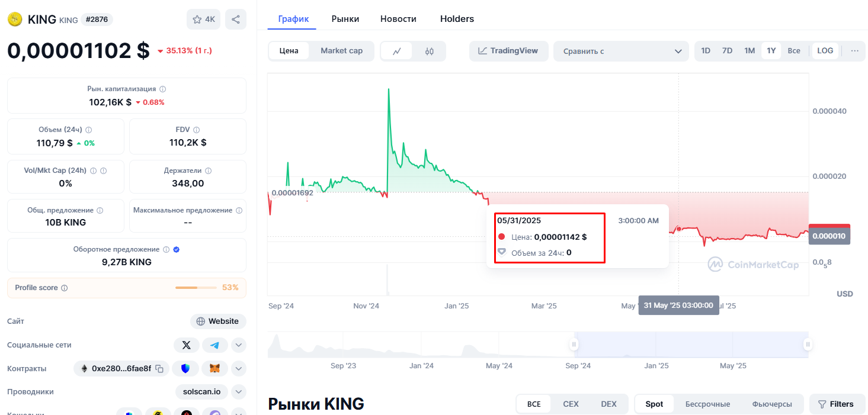
Task: Open info tooltip for Рын. капитализация
Action: (163, 89)
